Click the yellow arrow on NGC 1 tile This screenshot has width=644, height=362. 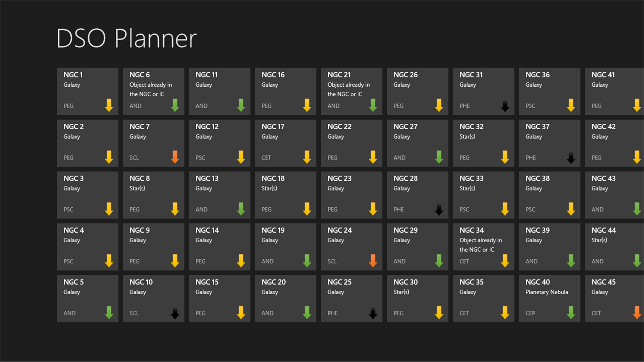(x=109, y=105)
